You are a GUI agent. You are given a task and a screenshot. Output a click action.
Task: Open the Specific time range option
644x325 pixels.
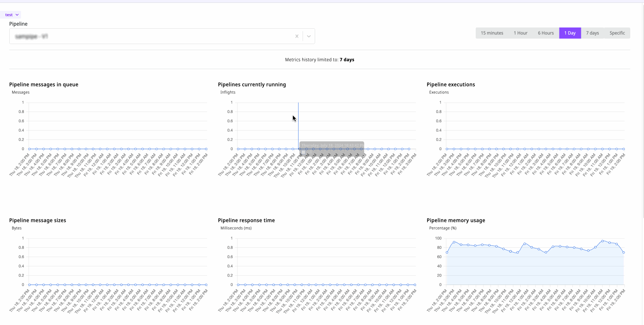pos(617,33)
